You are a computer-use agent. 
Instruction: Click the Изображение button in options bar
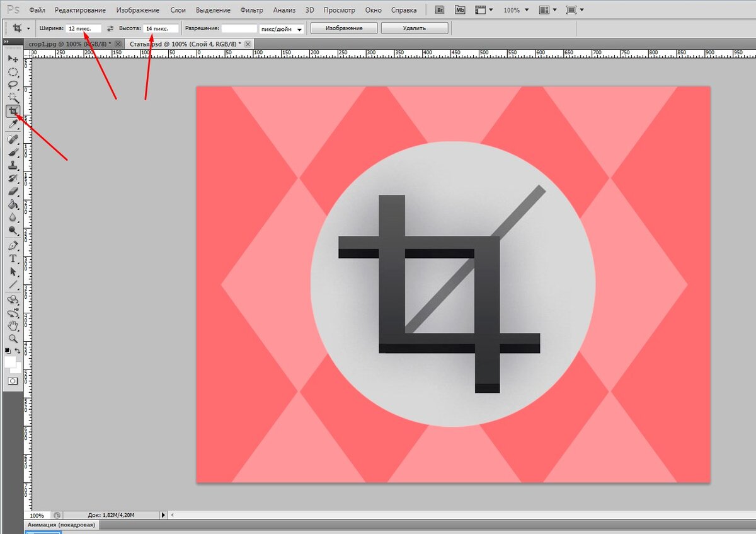pos(344,28)
